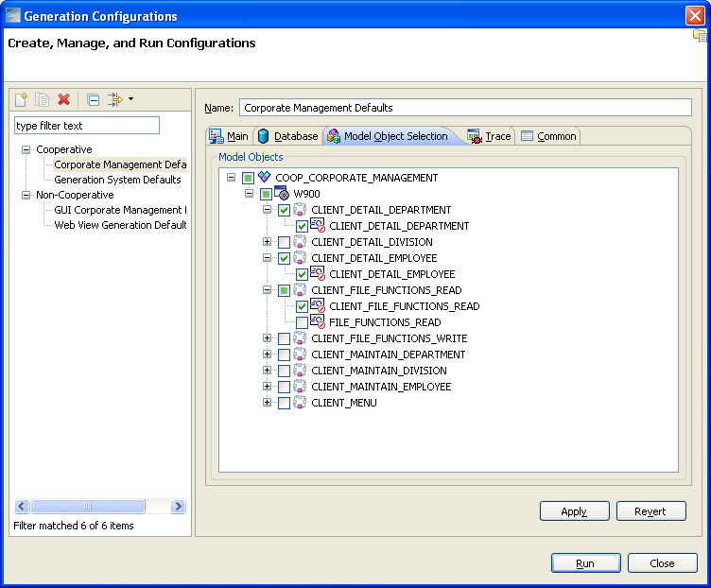Viewport: 711px width, 588px height.
Task: Uncheck the child CLIENT_DETAIL_DEPARTMENT checkbox
Action: coord(302,226)
